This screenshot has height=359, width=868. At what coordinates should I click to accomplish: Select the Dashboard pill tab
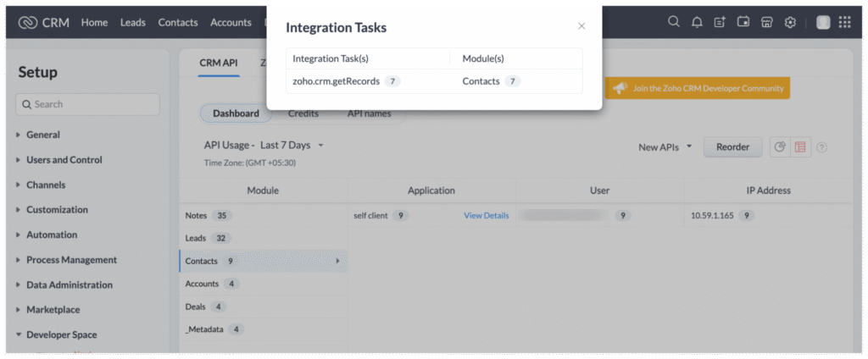236,113
